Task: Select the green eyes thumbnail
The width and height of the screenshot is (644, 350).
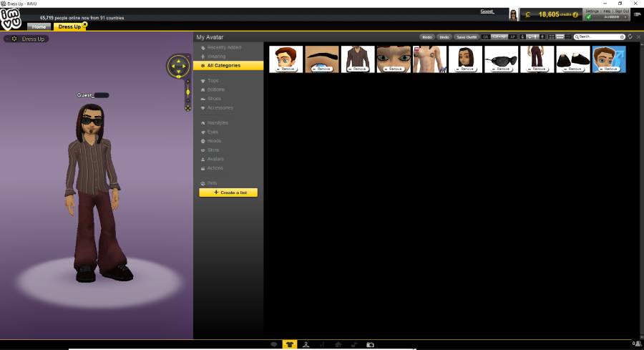Action: pos(394,59)
